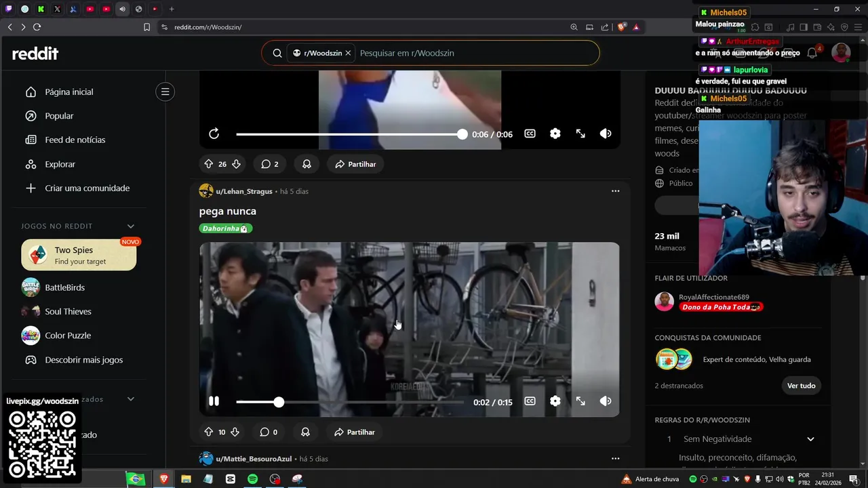
Task: Open the pega nunca post title
Action: pyautogui.click(x=227, y=211)
